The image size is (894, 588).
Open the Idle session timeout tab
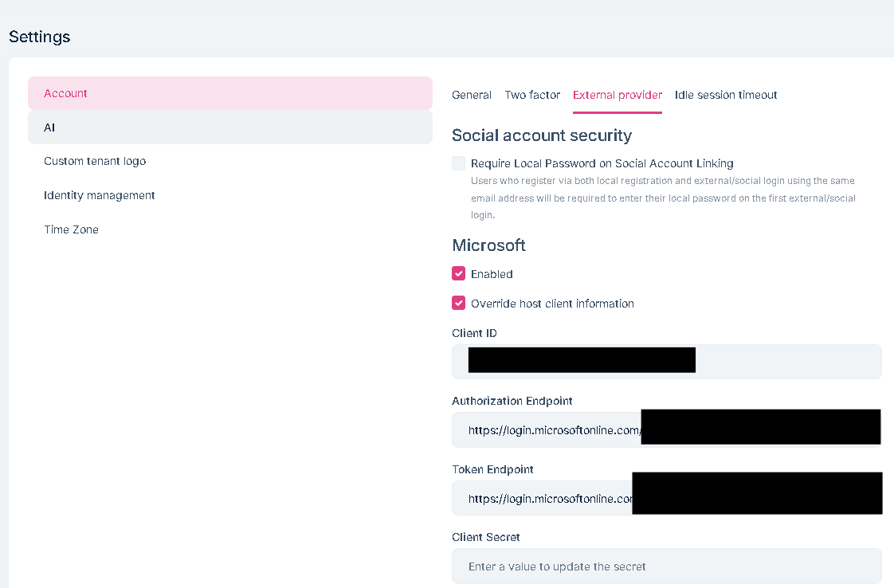point(726,95)
